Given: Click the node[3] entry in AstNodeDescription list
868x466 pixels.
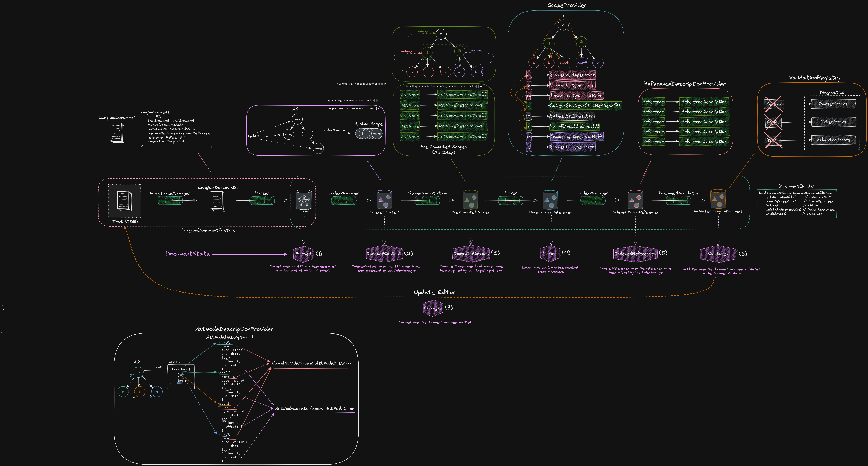Looking at the screenshot, I should click(224, 434).
